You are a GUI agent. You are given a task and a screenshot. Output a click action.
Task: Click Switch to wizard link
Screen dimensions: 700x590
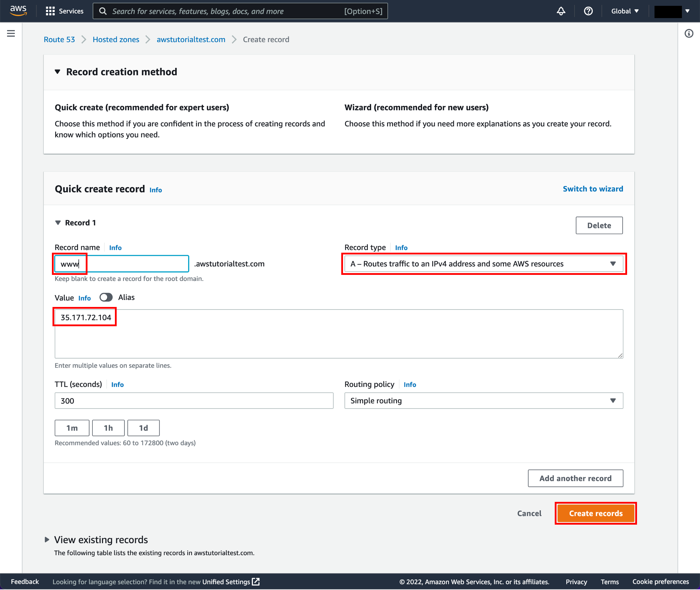coord(593,189)
